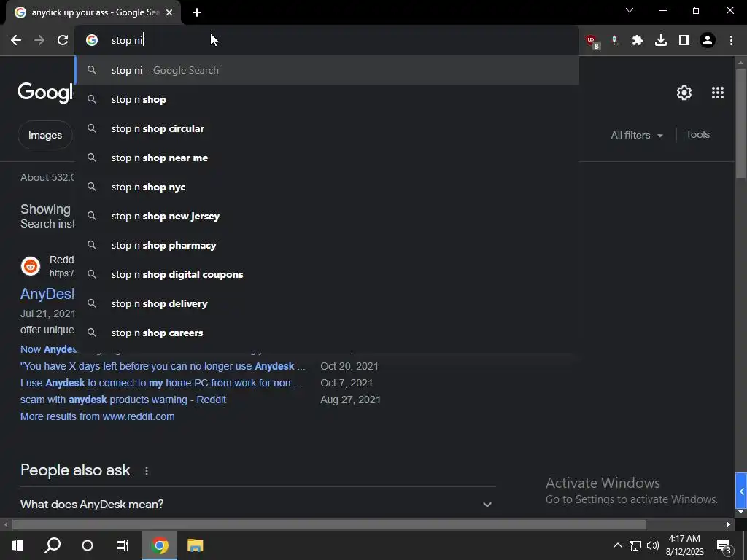Choose suggestion 'stop n shop pharmacy'
747x560 pixels.
[x=327, y=245]
